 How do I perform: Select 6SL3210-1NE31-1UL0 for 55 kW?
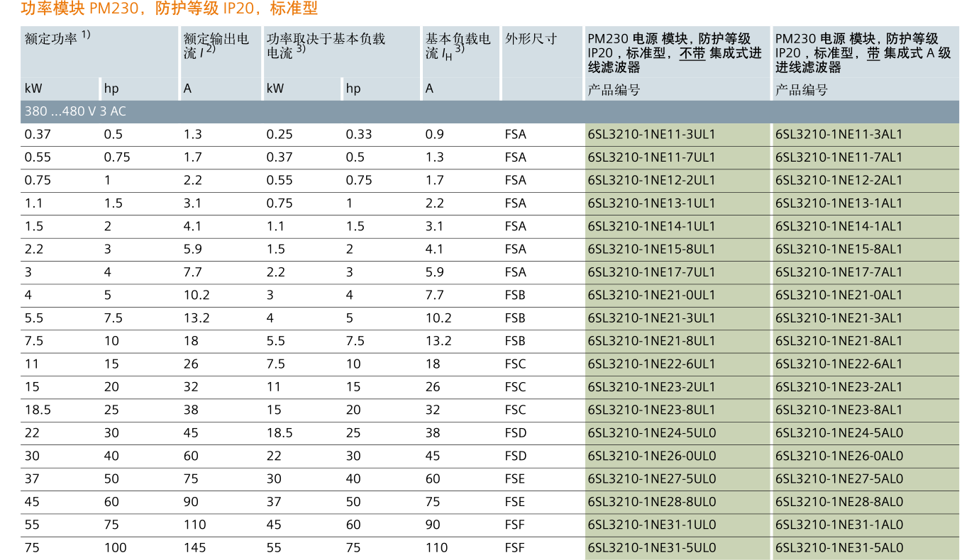652,525
